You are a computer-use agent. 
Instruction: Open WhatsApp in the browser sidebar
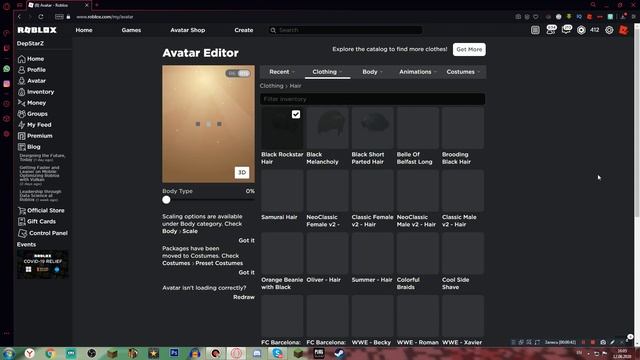pyautogui.click(x=7, y=69)
